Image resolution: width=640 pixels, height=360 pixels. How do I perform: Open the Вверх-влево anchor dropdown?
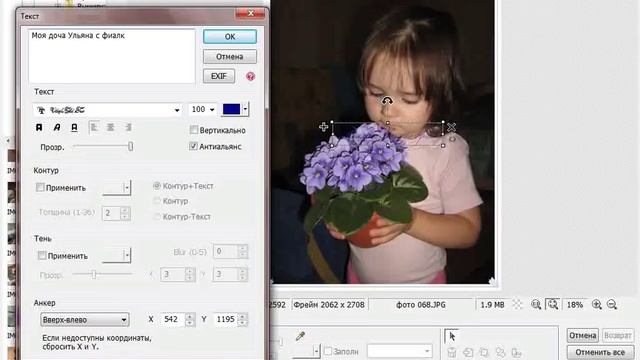[x=85, y=320]
